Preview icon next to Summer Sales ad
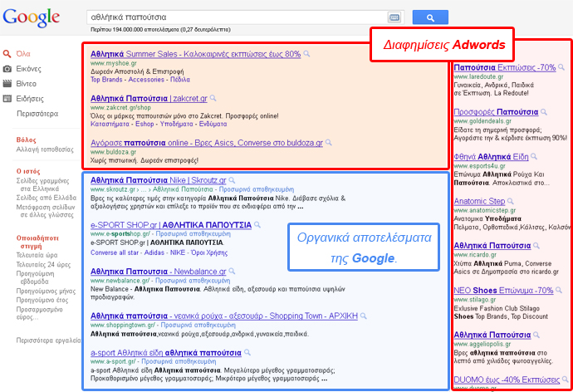 pyautogui.click(x=306, y=54)
